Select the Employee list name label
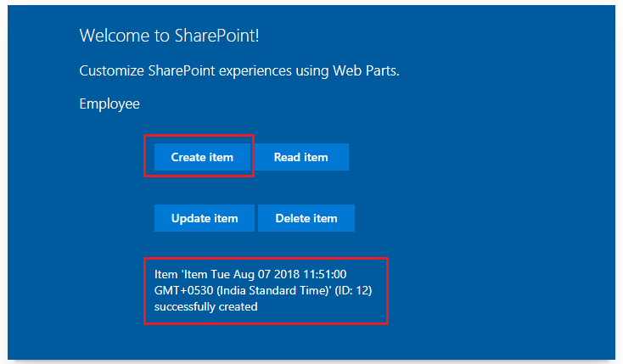Image resolution: width=623 pixels, height=364 pixels. click(109, 104)
